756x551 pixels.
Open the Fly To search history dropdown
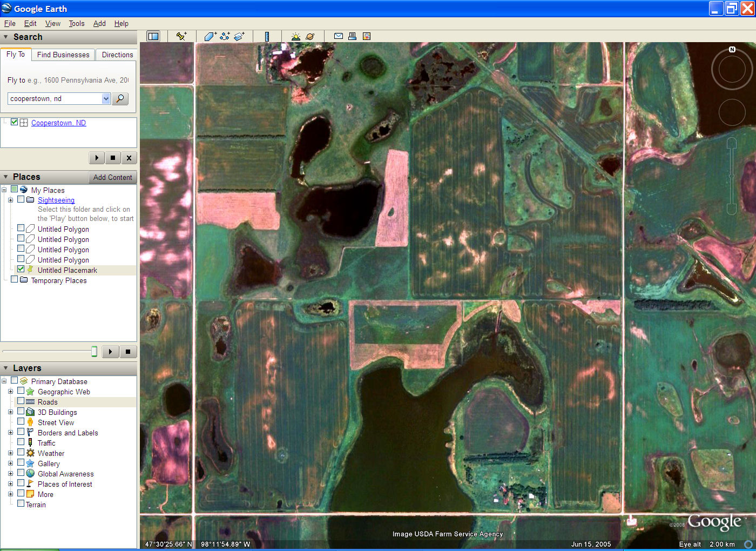pyautogui.click(x=106, y=98)
